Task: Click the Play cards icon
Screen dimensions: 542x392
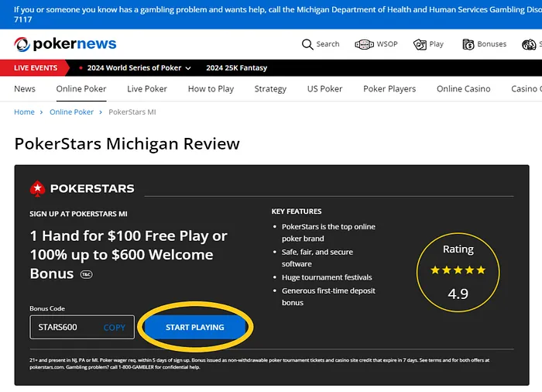Action: pos(420,44)
